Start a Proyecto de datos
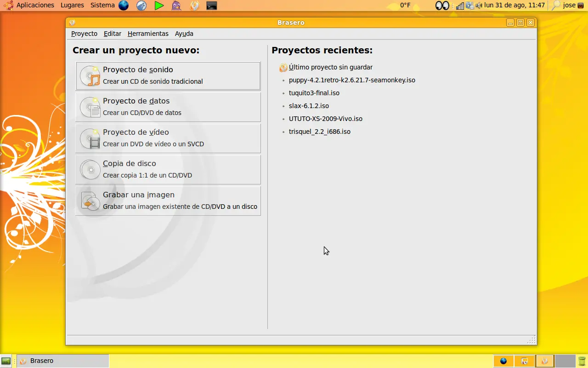The height and width of the screenshot is (368, 588). (168, 107)
